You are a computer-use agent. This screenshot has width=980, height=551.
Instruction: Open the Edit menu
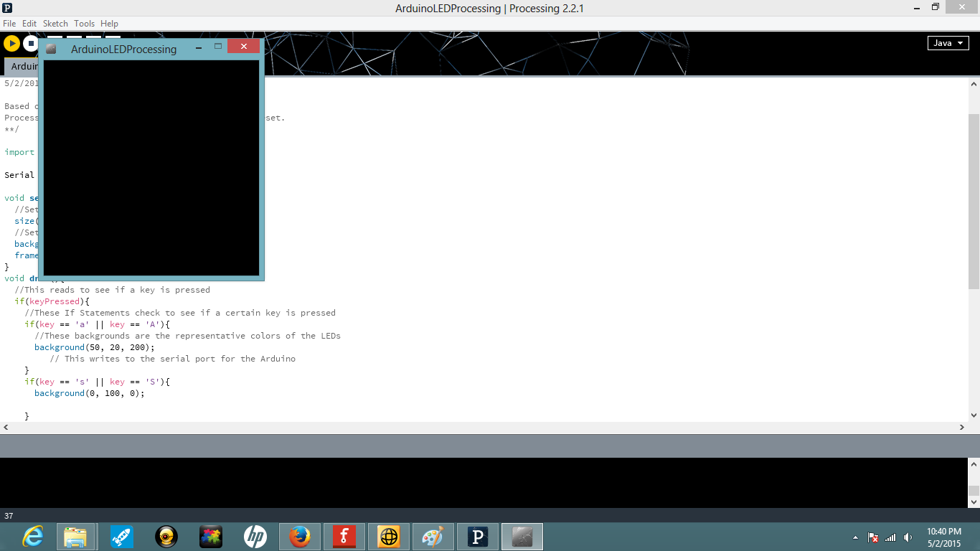29,24
